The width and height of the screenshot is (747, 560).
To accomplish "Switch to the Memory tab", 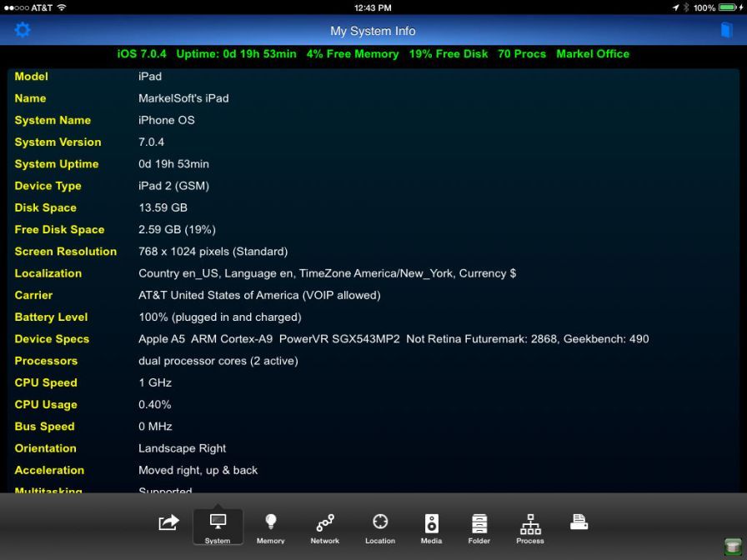I will pyautogui.click(x=270, y=528).
